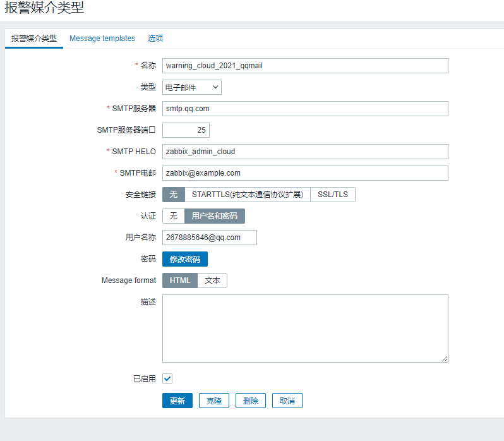
Task: Click the 删除 delete button
Action: click(251, 401)
